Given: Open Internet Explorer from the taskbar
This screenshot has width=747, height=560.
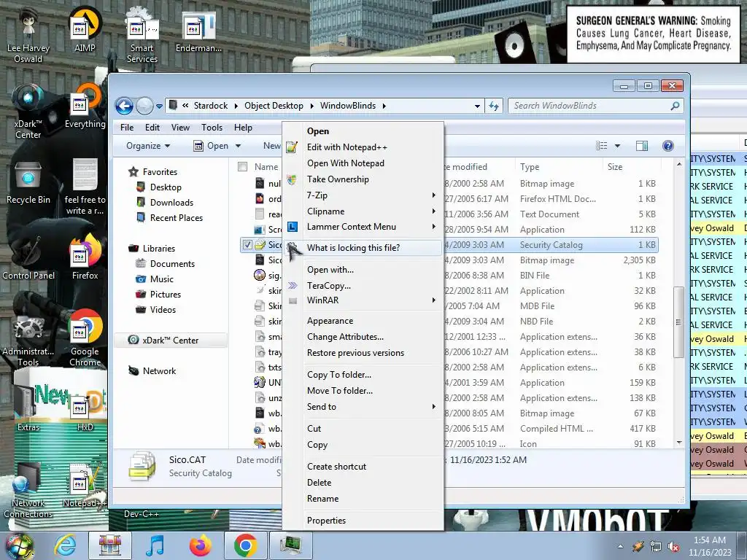Looking at the screenshot, I should pos(65,545).
